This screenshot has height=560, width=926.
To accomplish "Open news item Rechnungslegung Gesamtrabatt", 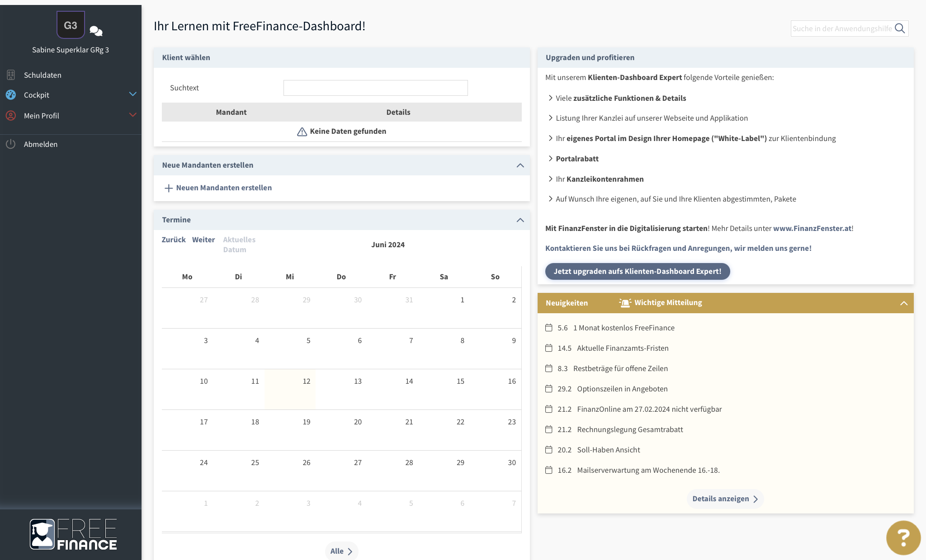I will 630,429.
